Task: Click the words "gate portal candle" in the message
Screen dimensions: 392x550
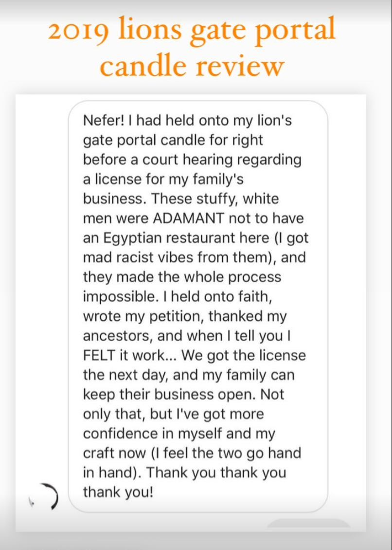Action: (145, 140)
